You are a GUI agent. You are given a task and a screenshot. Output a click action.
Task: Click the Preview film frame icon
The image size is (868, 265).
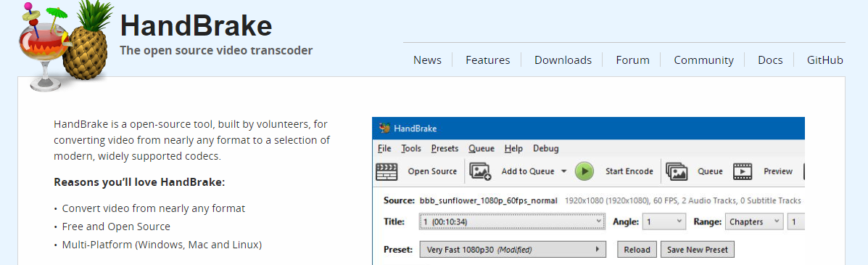(743, 171)
